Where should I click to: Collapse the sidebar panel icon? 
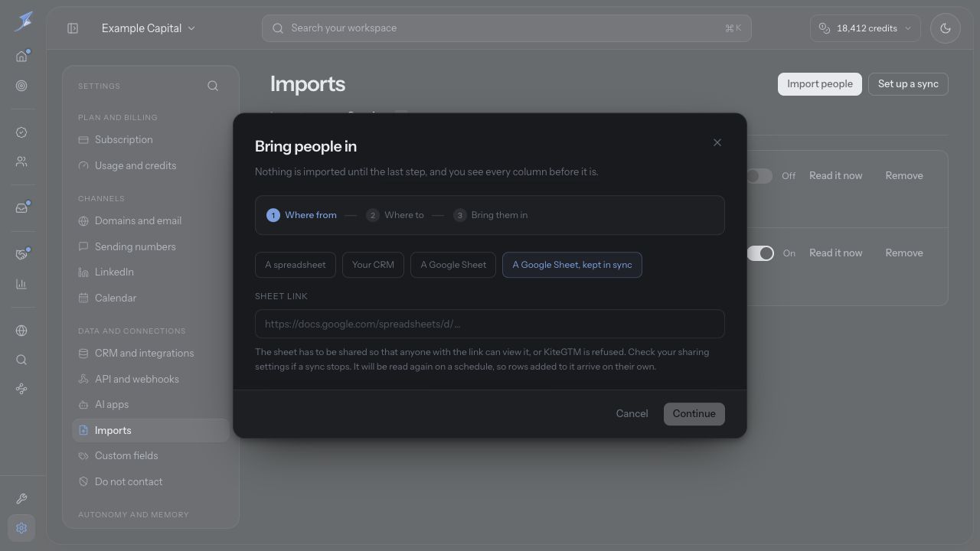click(x=73, y=28)
